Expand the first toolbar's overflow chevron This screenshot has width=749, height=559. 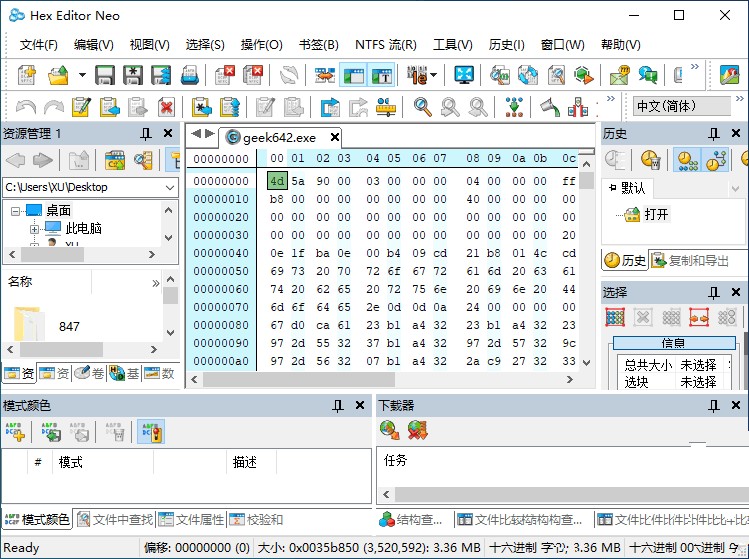[x=695, y=66]
